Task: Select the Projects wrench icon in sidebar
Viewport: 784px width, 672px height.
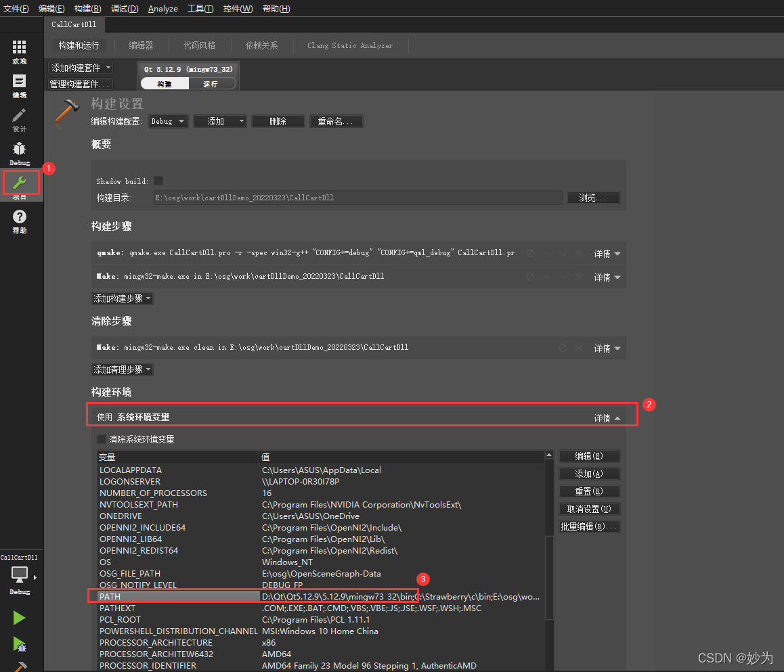Action: [20, 183]
